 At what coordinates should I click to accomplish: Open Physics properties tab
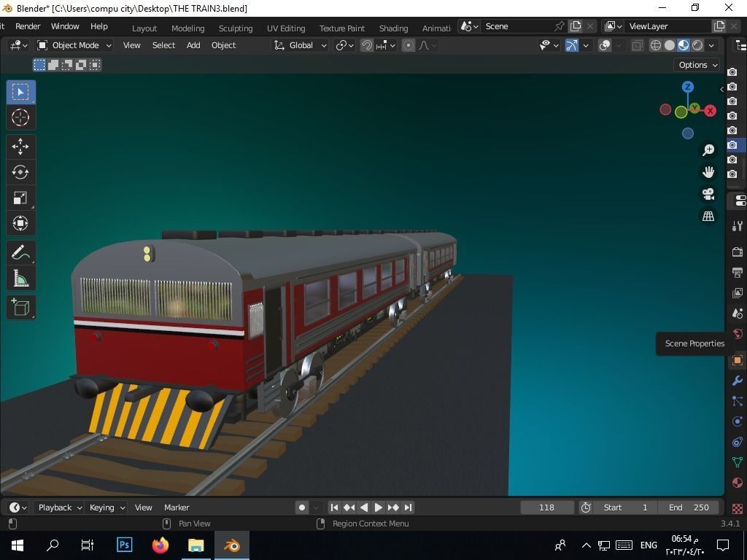click(737, 422)
